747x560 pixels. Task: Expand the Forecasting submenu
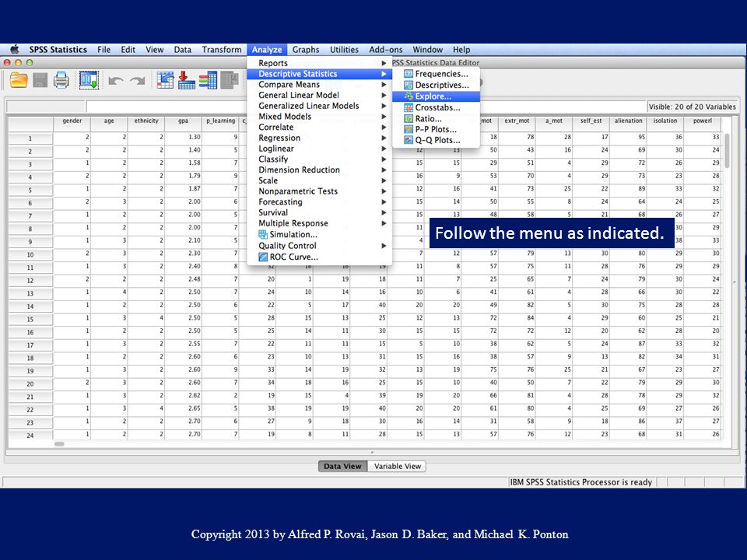319,202
